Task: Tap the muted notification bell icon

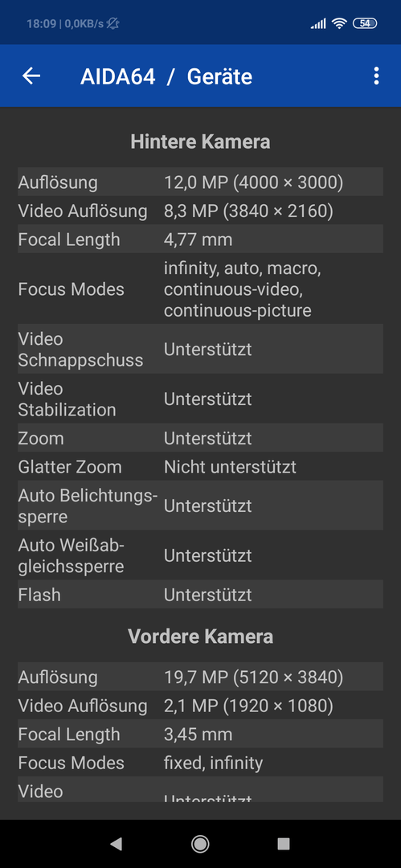Action: [x=113, y=23]
